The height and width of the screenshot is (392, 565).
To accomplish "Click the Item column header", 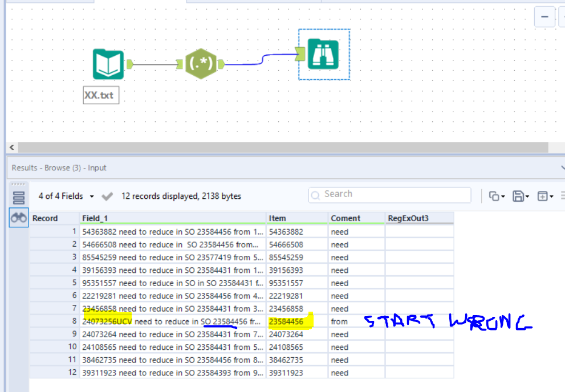I will coord(297,218).
